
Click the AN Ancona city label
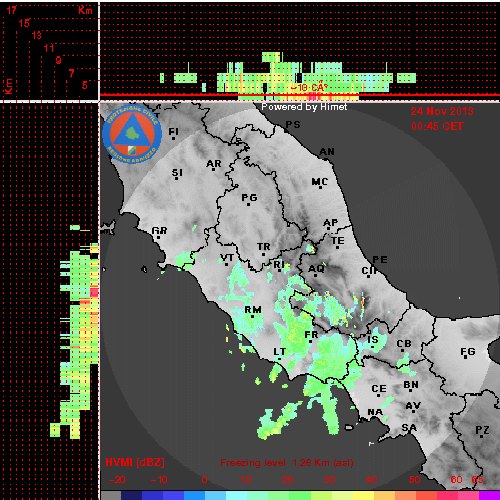coord(327,152)
